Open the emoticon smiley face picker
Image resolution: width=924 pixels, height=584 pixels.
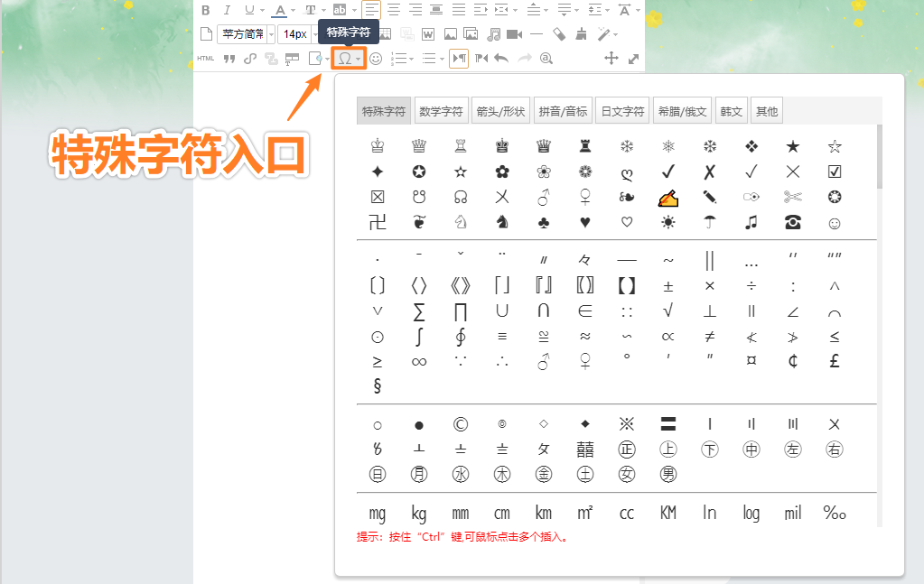[x=376, y=59]
